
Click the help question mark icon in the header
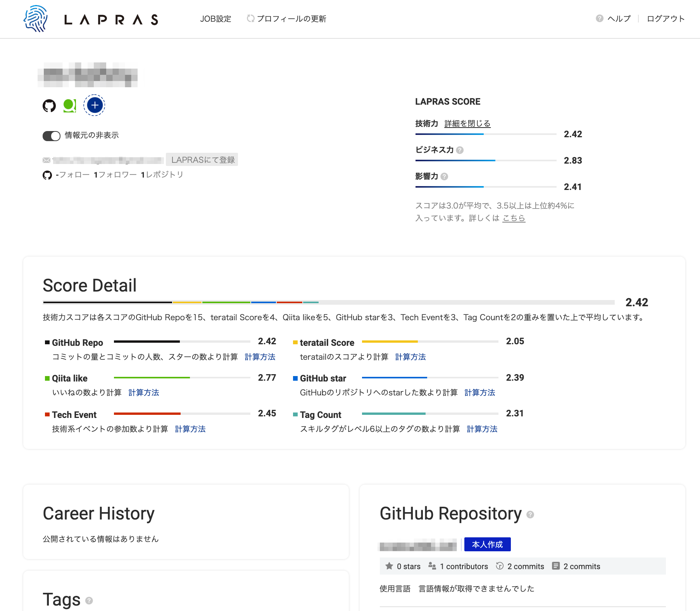coord(600,18)
